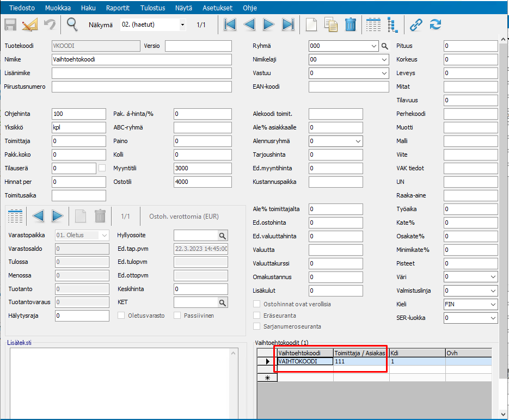Expand the Nimikelaji dropdown
This screenshot has height=420, width=509.
point(384,60)
